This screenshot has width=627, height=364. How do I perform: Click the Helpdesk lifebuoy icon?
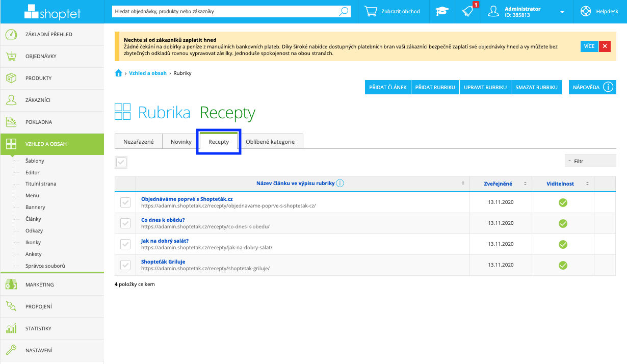(585, 11)
